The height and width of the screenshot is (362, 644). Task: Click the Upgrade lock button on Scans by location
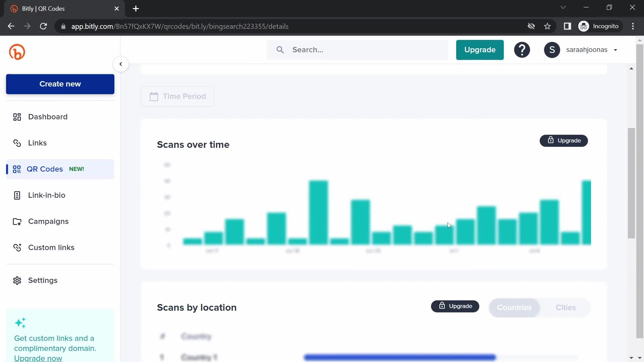click(455, 306)
